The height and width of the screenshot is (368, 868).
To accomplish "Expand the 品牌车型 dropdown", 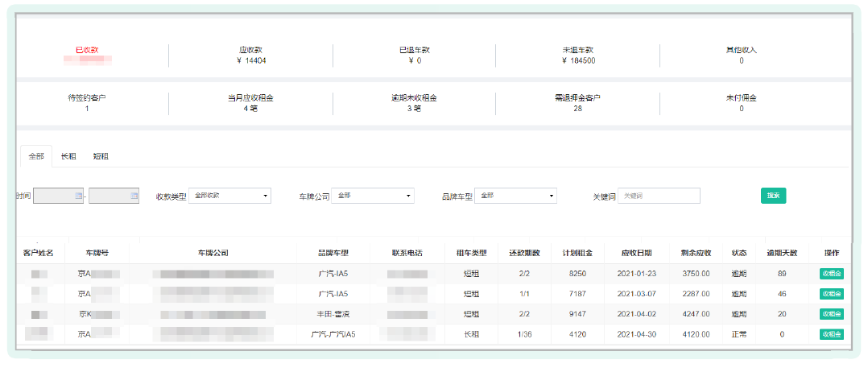I will tap(515, 196).
